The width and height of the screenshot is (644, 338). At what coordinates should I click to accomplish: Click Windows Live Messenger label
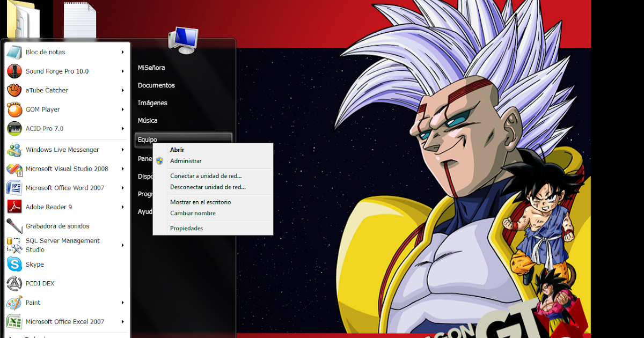pos(62,150)
